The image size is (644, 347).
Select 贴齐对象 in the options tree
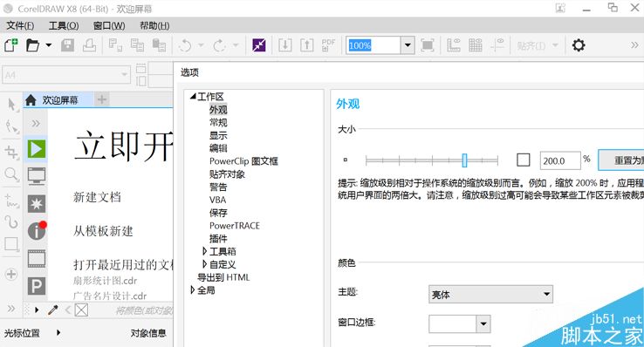pos(227,173)
